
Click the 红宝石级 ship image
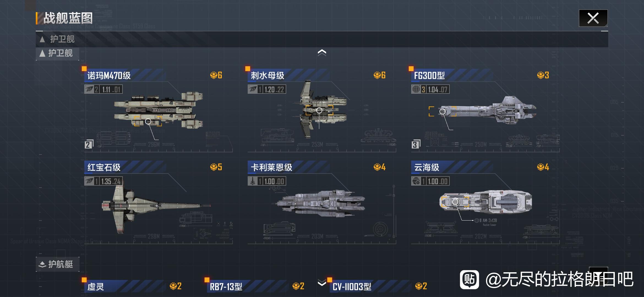point(155,206)
